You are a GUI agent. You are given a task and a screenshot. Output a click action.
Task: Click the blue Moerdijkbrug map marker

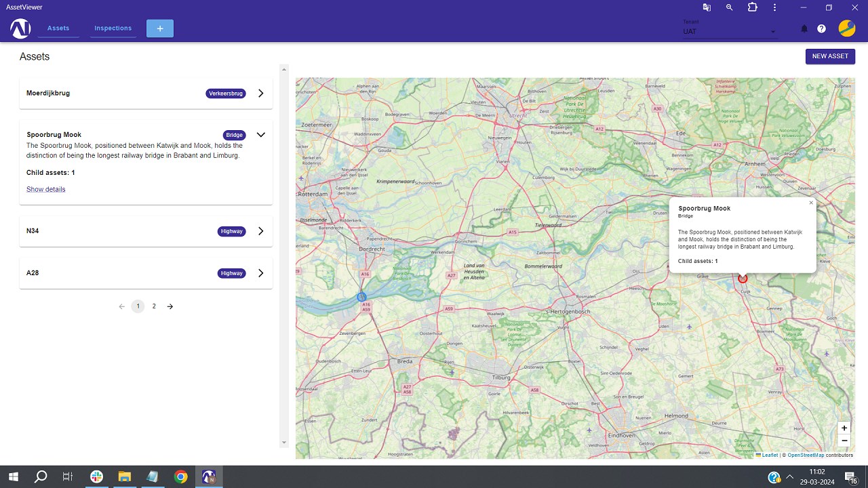click(361, 297)
